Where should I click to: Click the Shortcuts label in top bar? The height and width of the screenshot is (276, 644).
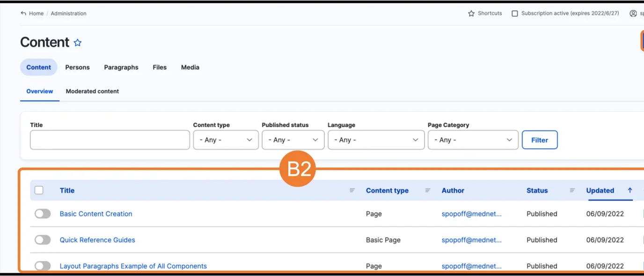[490, 14]
